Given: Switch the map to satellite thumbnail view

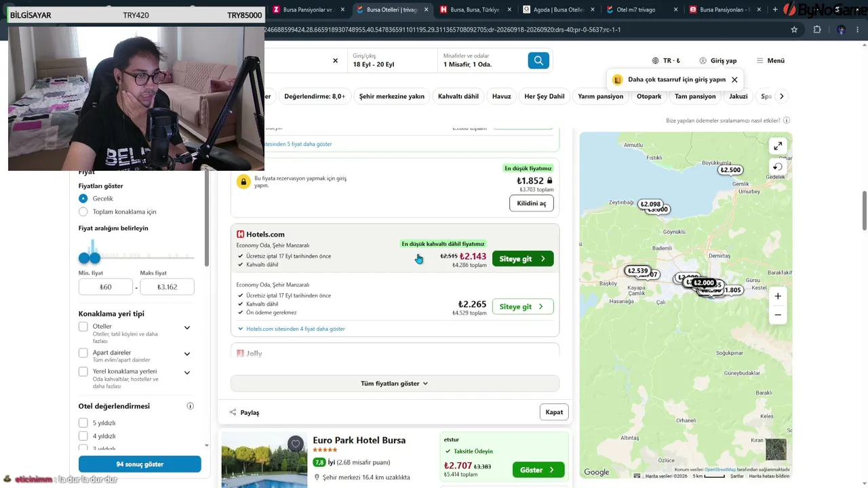Looking at the screenshot, I should pos(776,449).
